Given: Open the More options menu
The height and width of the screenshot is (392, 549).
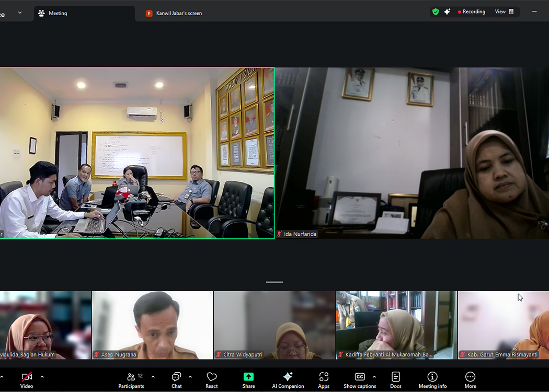Looking at the screenshot, I should pyautogui.click(x=470, y=380).
